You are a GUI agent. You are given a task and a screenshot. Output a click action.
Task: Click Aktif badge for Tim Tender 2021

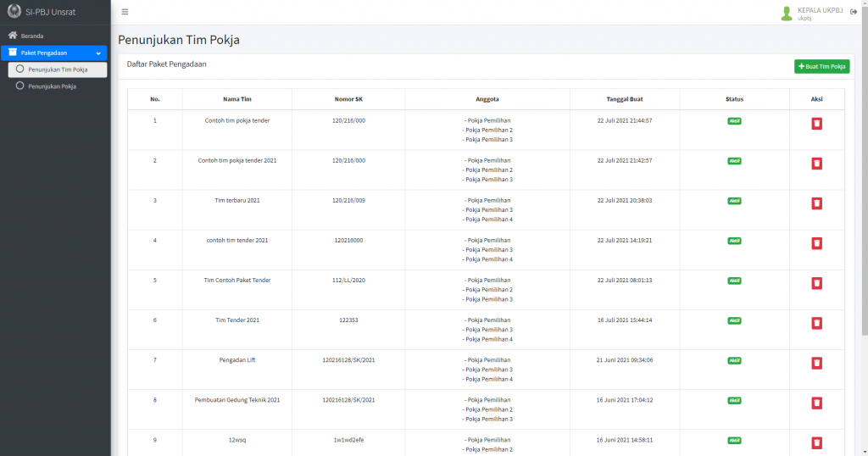click(x=734, y=320)
